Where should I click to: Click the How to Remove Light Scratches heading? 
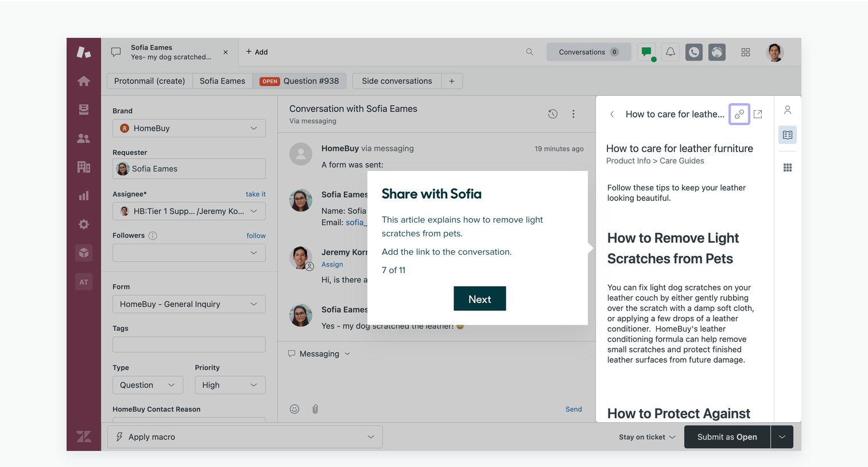[673, 248]
